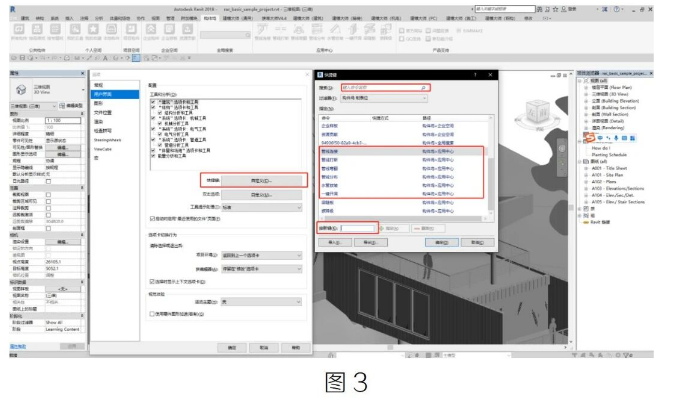Collapse the 图纸 (all) node in project browser
This screenshot has height=413, width=695.
coord(580,162)
